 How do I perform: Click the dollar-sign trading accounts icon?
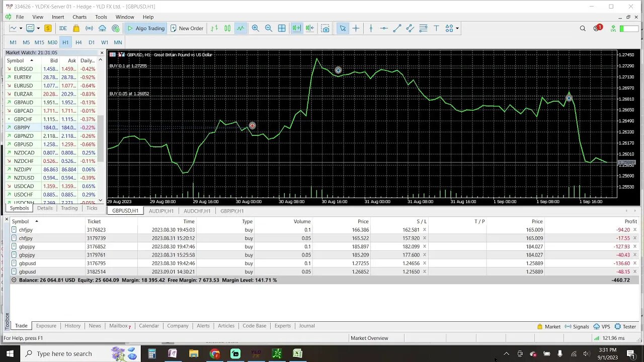pyautogui.click(x=48, y=28)
